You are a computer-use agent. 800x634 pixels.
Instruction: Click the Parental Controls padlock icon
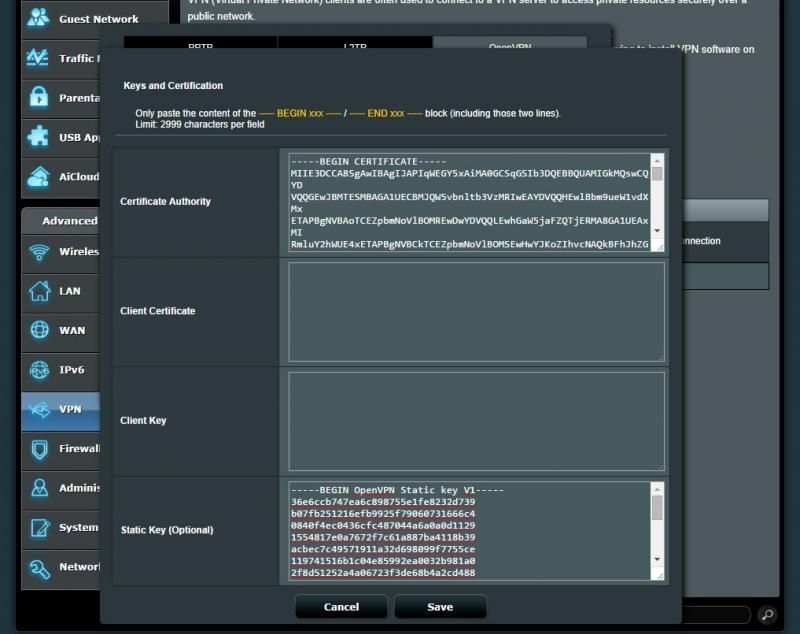coord(39,97)
